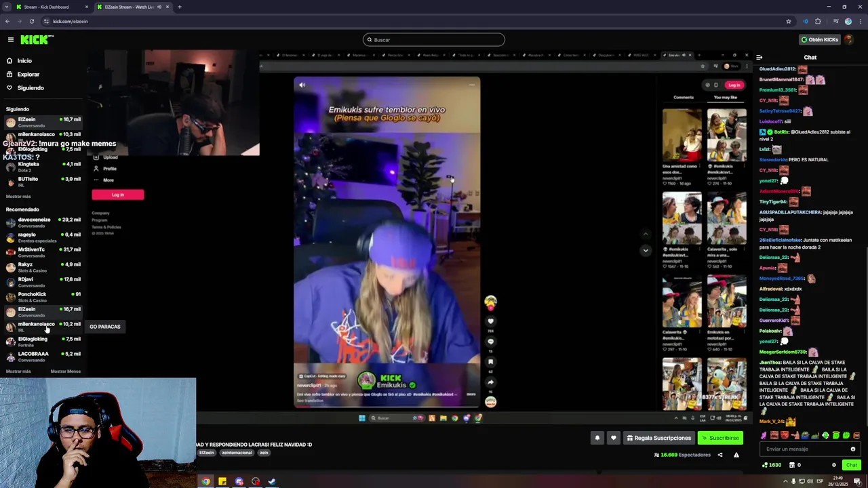
Task: Open RDjavi recommended channel
Action: pos(43,282)
